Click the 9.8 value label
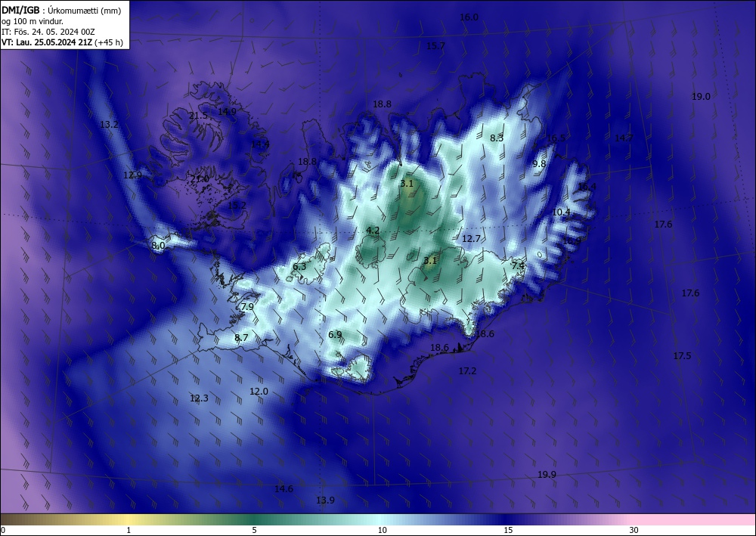756x536 pixels. 539,164
